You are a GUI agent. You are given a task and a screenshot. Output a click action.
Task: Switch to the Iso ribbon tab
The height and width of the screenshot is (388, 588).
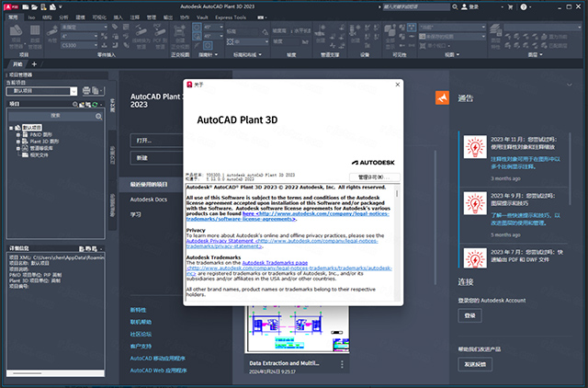click(31, 17)
